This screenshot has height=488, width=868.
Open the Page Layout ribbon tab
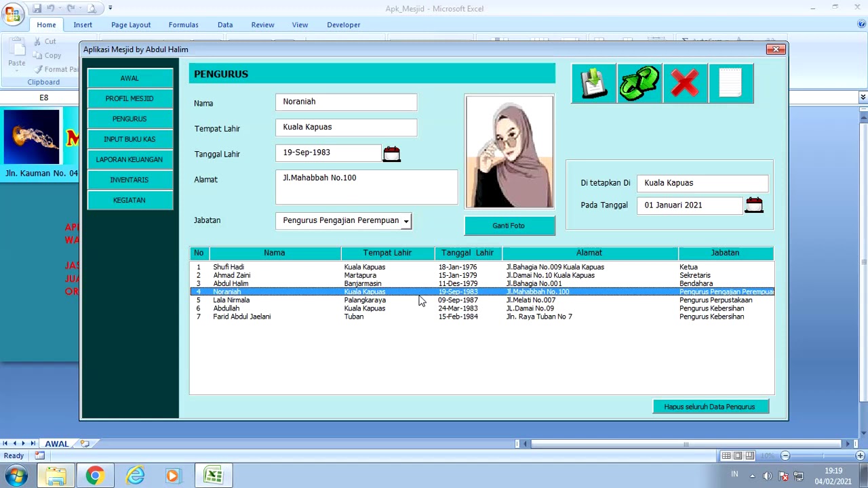131,24
